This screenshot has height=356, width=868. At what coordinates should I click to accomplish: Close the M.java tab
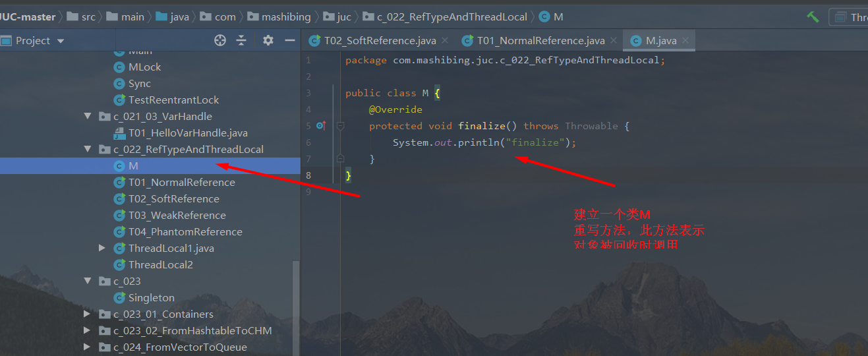(x=686, y=40)
